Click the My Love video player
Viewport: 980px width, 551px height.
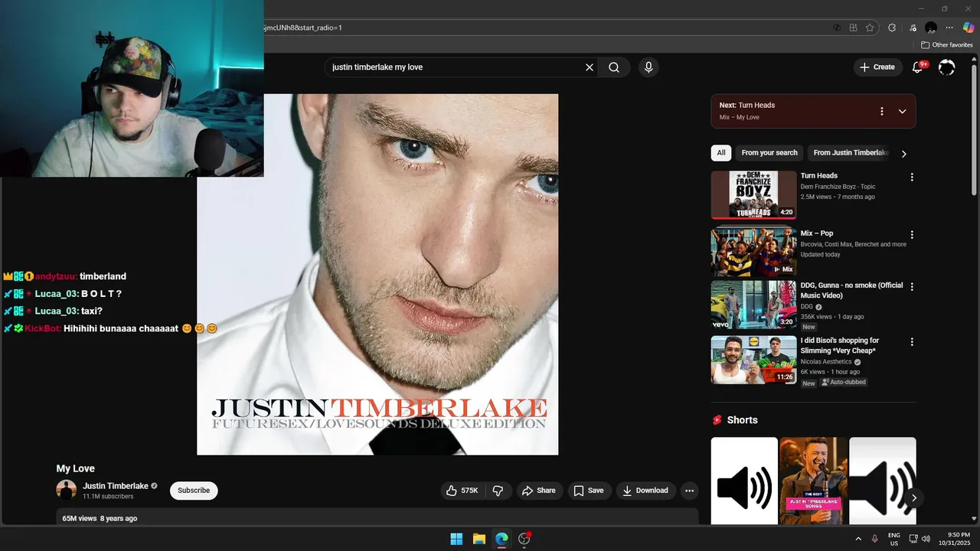[x=377, y=274]
